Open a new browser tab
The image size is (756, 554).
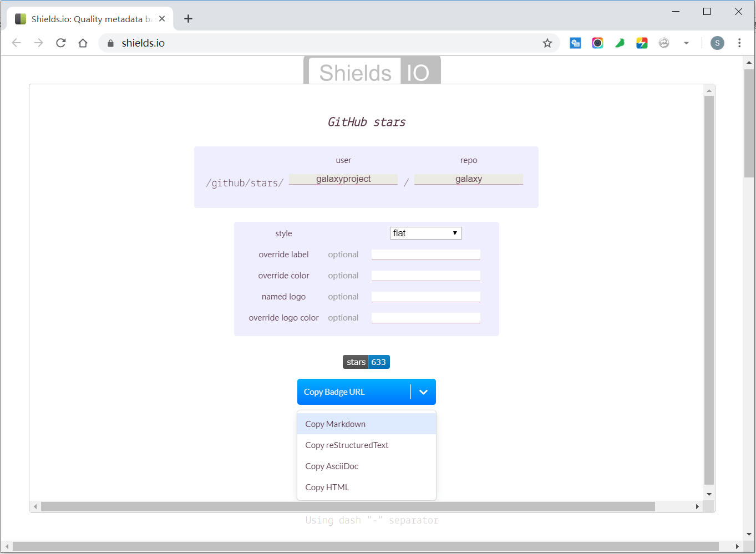click(x=189, y=18)
